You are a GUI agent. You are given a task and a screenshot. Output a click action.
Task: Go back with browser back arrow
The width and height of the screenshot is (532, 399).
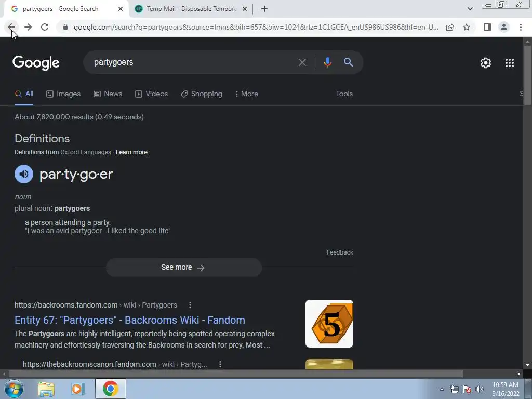point(11,27)
